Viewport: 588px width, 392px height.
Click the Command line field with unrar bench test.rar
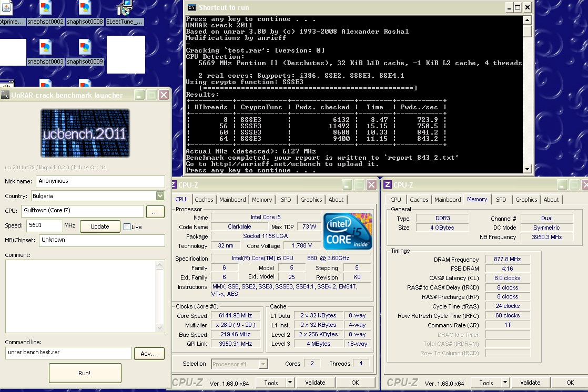(x=68, y=353)
